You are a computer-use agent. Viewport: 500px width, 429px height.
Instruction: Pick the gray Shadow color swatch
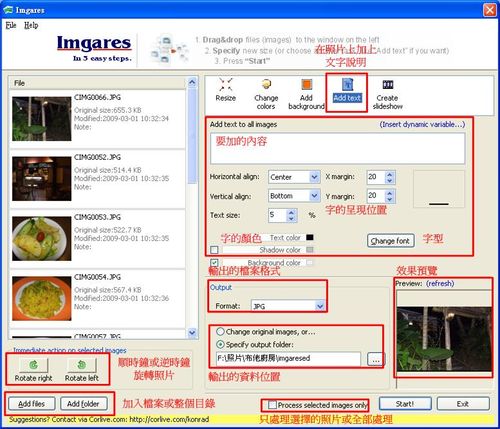310,250
